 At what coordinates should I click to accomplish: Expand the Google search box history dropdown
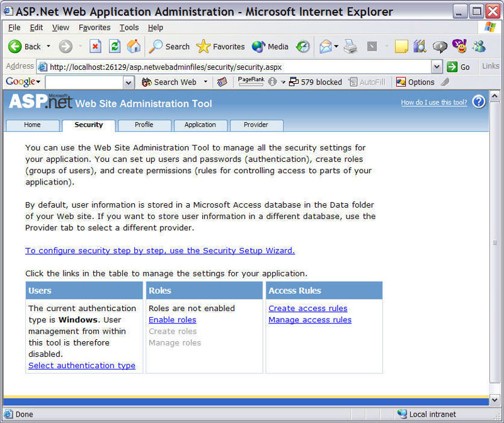tap(129, 82)
